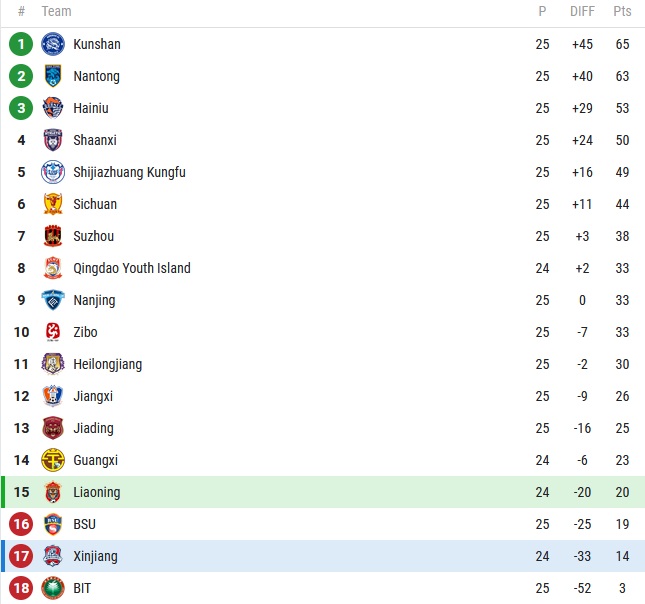Sort standings by DIFF column header
645x604 pixels.
click(x=582, y=12)
